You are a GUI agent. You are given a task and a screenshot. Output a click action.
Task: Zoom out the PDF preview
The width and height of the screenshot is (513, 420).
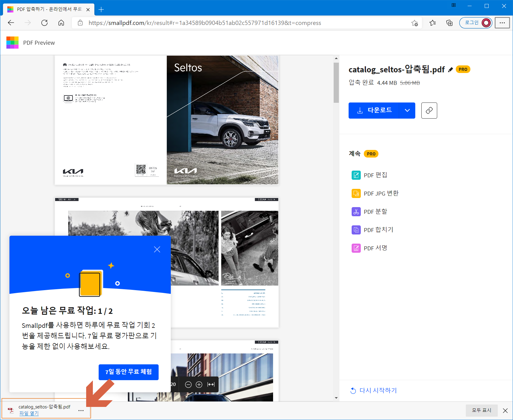(188, 385)
